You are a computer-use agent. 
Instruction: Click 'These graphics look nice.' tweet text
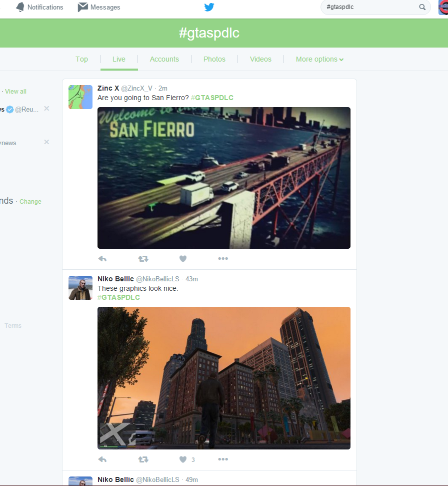(138, 288)
